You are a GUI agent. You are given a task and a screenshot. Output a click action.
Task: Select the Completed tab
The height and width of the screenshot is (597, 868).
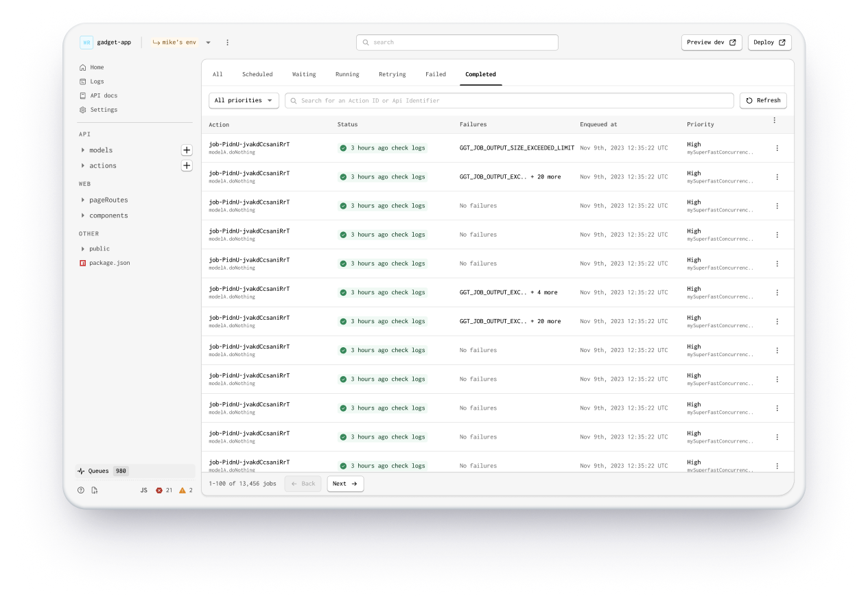480,74
